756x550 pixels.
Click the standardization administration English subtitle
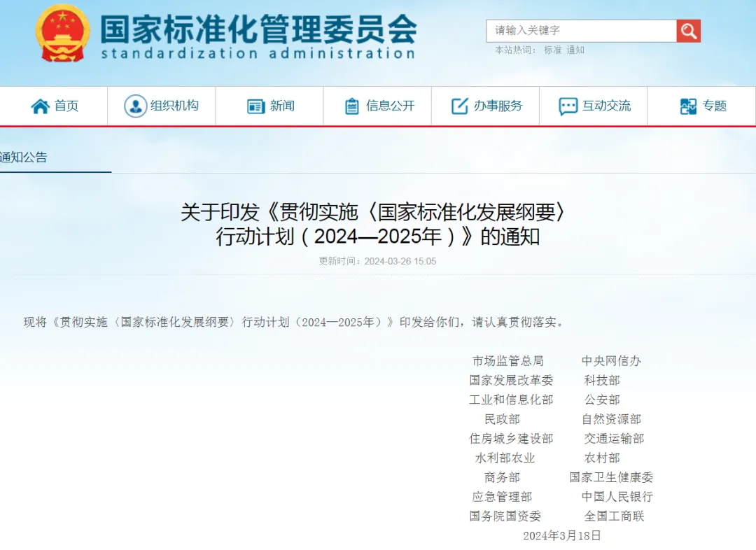(258, 53)
